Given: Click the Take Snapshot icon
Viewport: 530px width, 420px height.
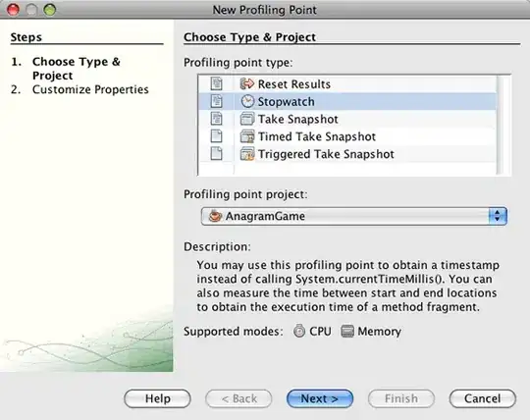Looking at the screenshot, I should click(x=247, y=119).
